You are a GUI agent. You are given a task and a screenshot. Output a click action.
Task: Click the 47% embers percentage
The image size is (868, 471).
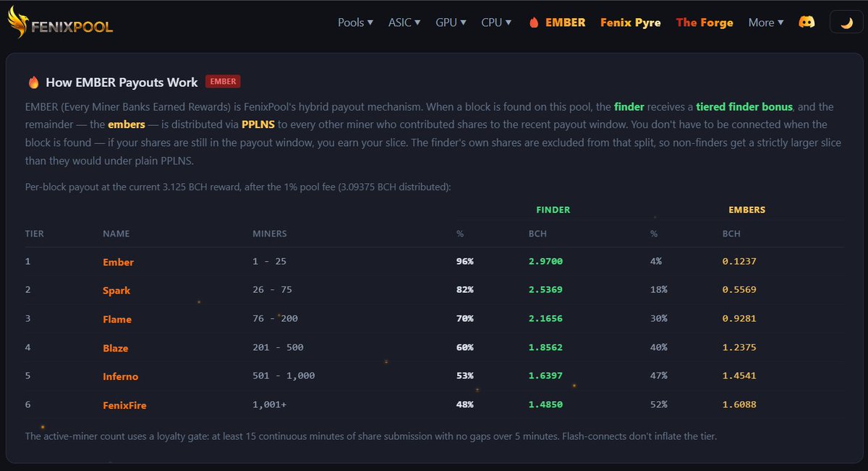click(659, 375)
